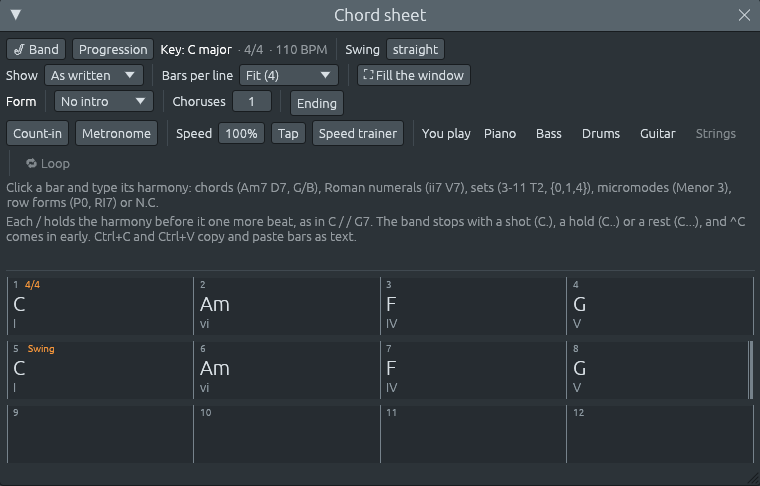
Task: Toggle the Metronome button
Action: tap(116, 133)
